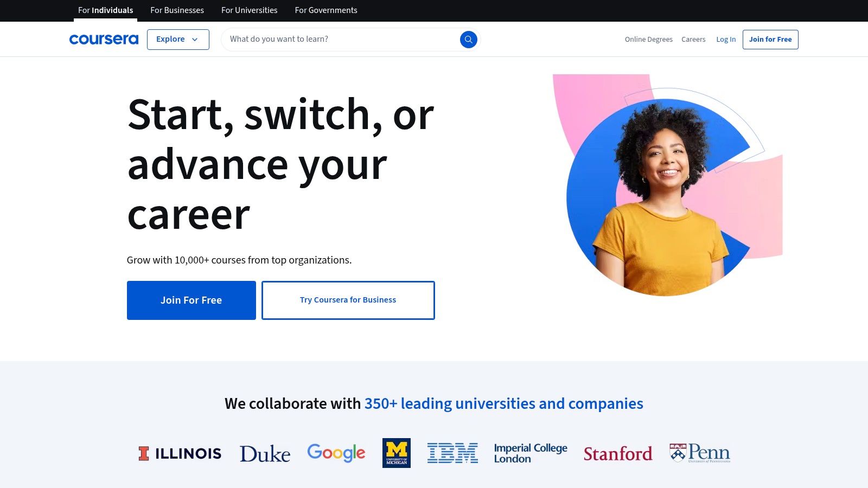The width and height of the screenshot is (868, 488).
Task: Click the hero photo of smiling woman
Action: [668, 185]
